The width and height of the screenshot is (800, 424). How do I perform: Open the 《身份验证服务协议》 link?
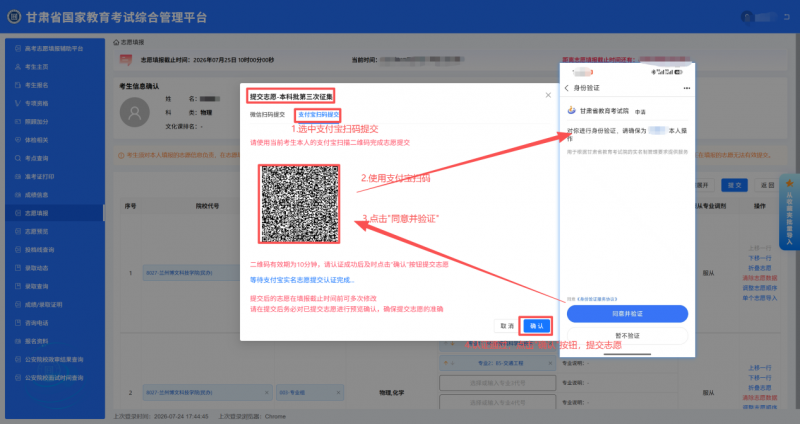597,299
